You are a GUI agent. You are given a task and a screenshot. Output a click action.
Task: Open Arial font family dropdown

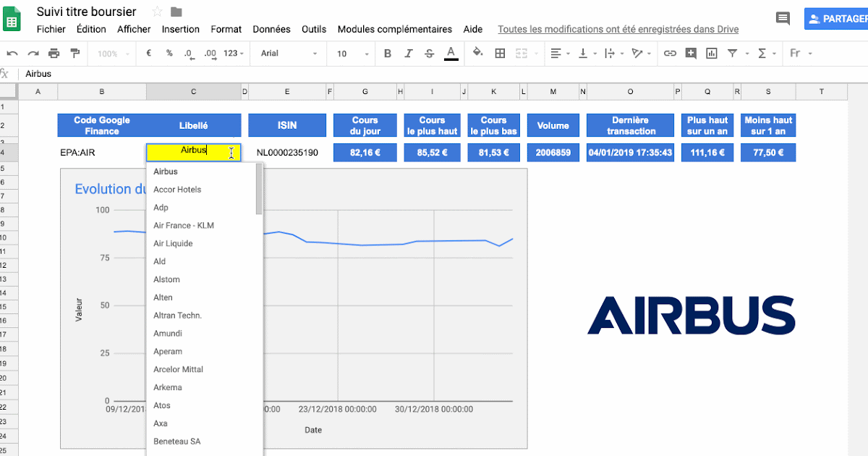[289, 54]
